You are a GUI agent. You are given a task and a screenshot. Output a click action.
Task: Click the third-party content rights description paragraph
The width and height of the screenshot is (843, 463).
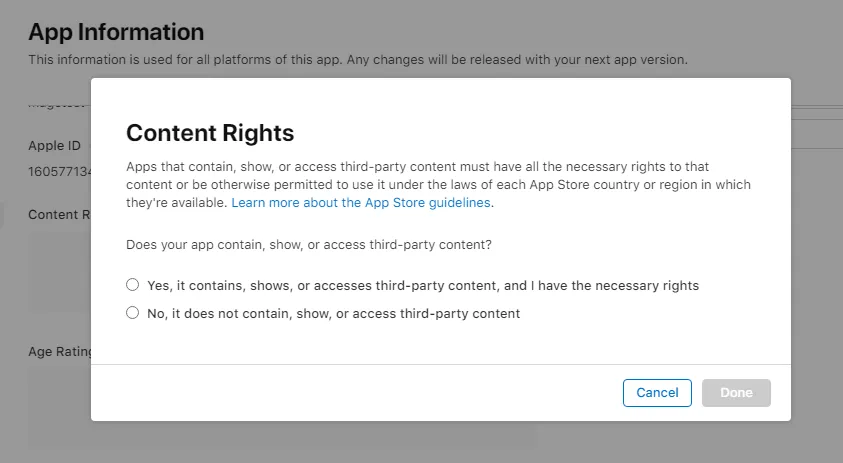438,184
